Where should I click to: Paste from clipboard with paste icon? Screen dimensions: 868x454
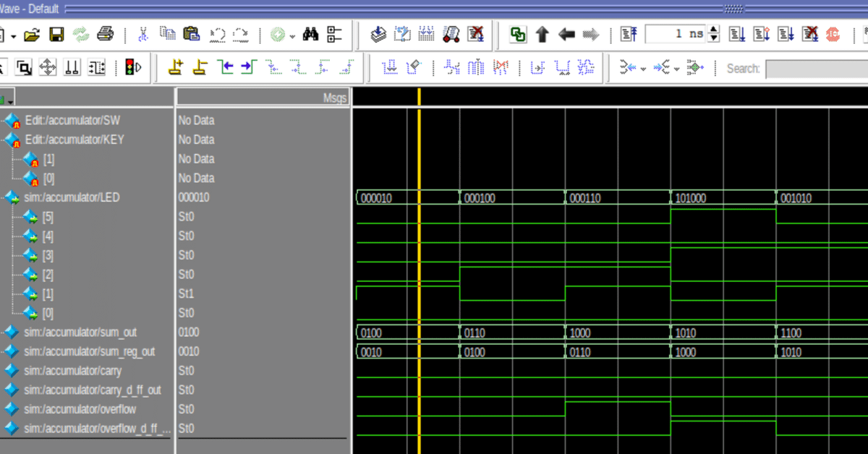tap(192, 35)
